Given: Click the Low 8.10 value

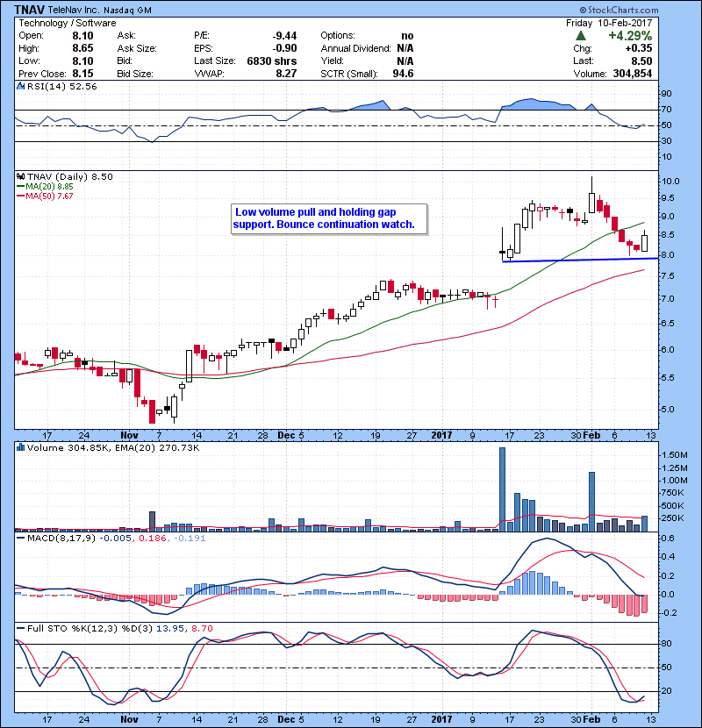Looking at the screenshot, I should click(x=82, y=61).
